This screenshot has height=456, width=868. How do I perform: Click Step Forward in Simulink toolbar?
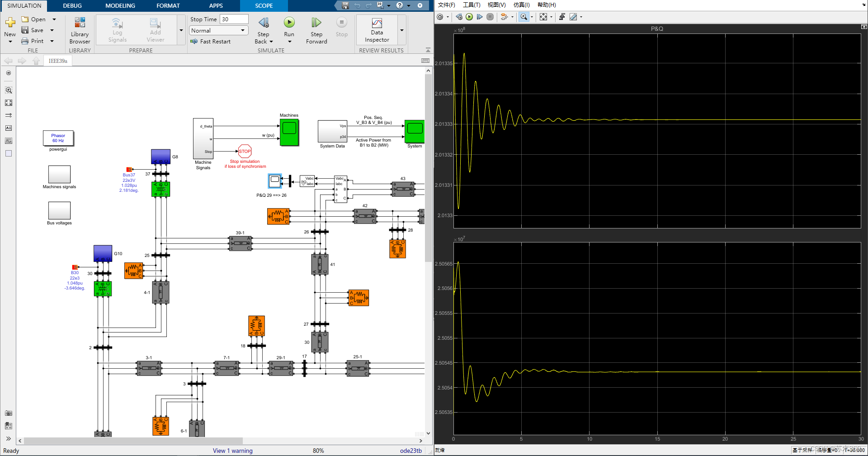click(x=316, y=30)
